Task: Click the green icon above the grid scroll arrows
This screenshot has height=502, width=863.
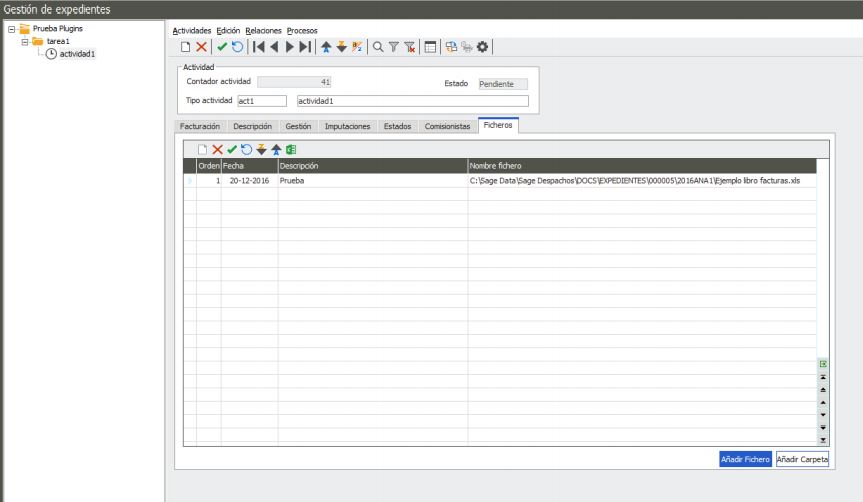Action: point(823,364)
